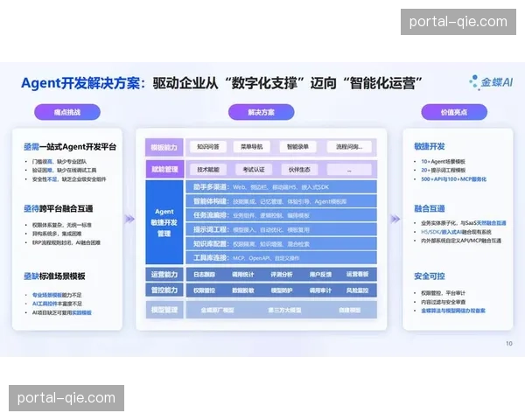Click the slide page number 10
The image size is (525, 420).
(x=509, y=344)
